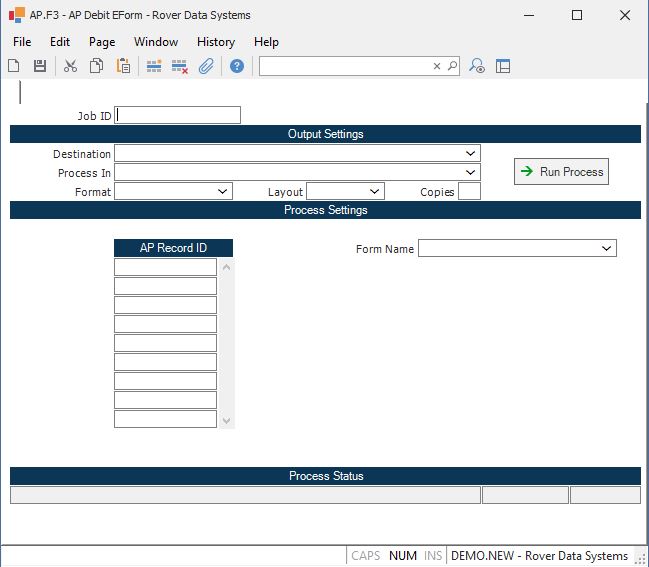649x567 pixels.
Task: Click the Save disk icon
Action: pyautogui.click(x=40, y=66)
